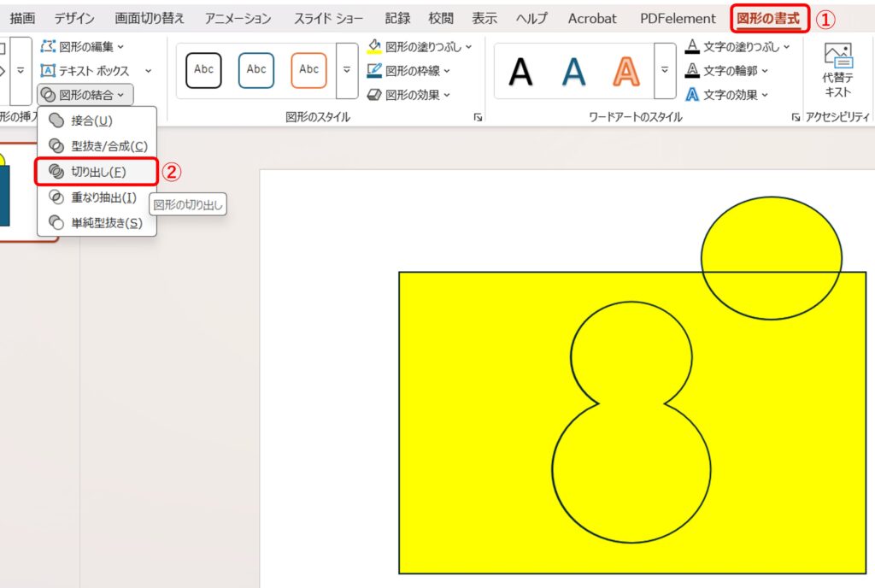
Task: Click the Merge Shapes (図形の結合) button
Action: point(85,95)
